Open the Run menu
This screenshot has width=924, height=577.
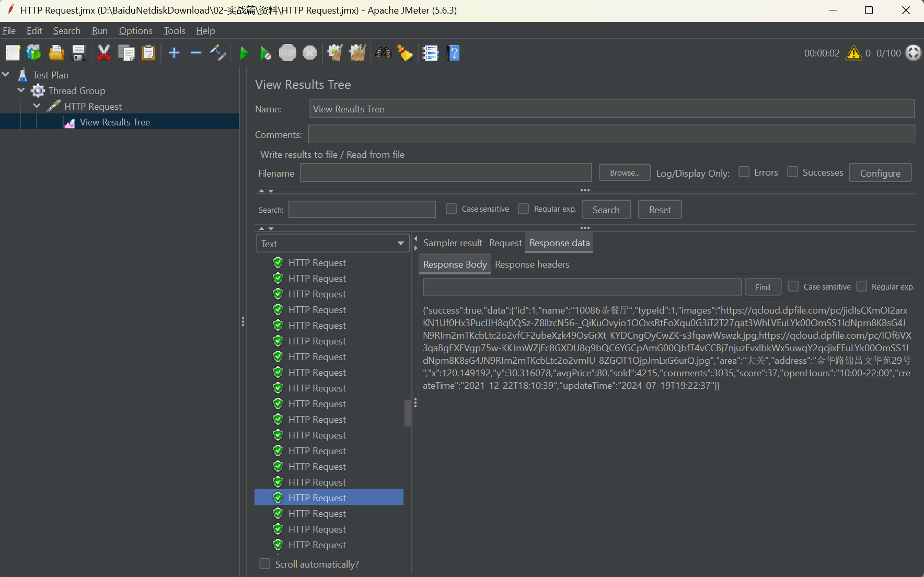pyautogui.click(x=100, y=31)
